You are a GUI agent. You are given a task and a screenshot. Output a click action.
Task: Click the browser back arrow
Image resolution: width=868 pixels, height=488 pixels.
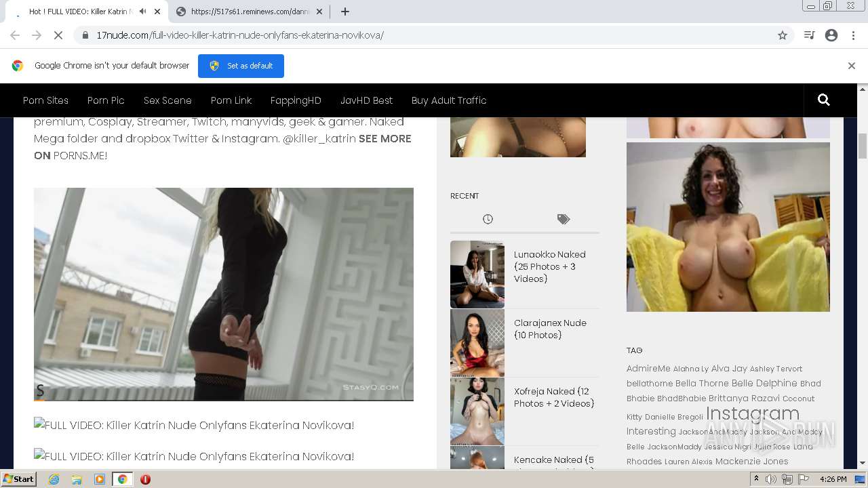click(x=15, y=35)
